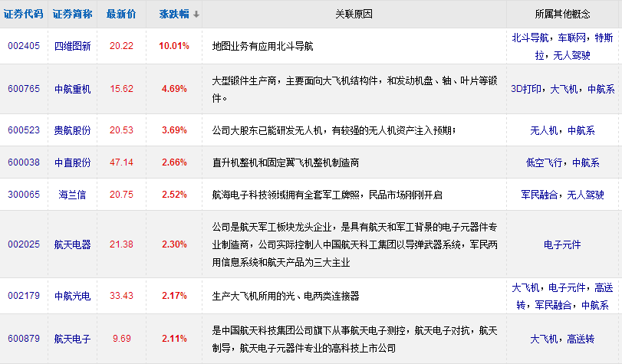Select reason text 直升机整机和固定翼飞机整机制造商
Screen dimensions: 622x364
pyautogui.click(x=285, y=162)
